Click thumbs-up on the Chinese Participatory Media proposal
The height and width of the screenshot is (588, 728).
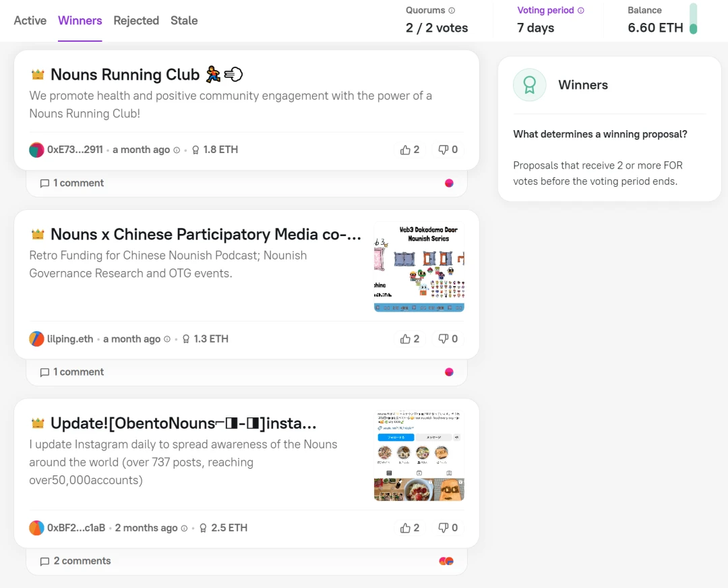(x=409, y=339)
